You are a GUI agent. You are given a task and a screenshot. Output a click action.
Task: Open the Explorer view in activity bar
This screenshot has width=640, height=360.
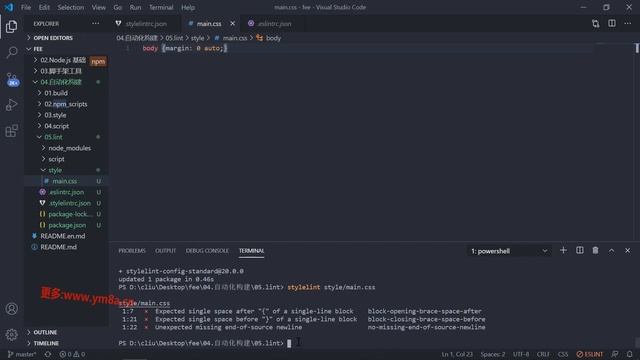(x=11, y=27)
